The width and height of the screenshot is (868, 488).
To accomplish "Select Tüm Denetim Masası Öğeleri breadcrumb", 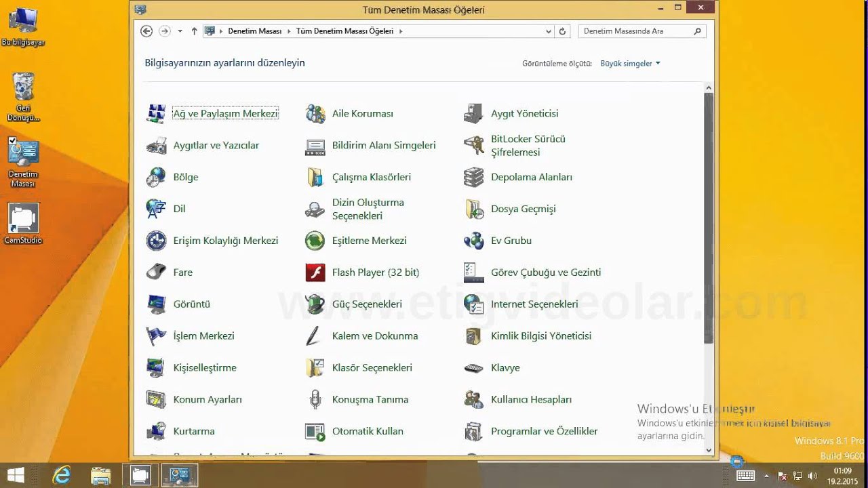I will click(344, 31).
